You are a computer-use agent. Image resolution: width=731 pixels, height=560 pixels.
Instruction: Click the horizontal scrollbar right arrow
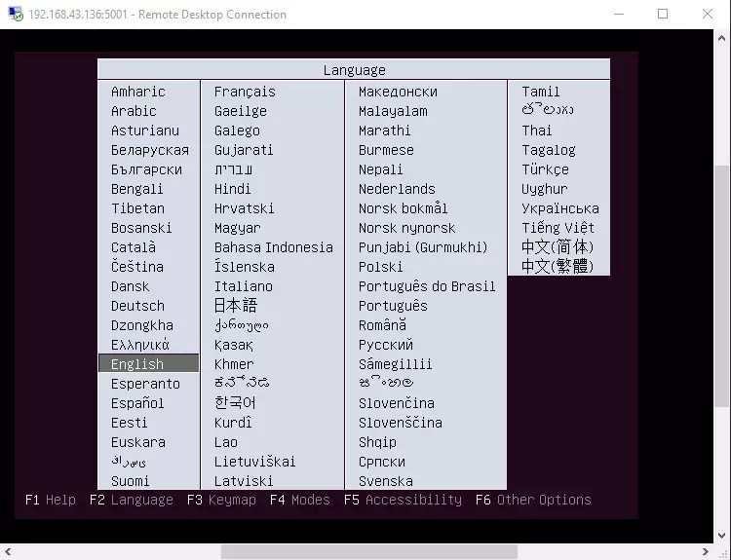tap(706, 552)
